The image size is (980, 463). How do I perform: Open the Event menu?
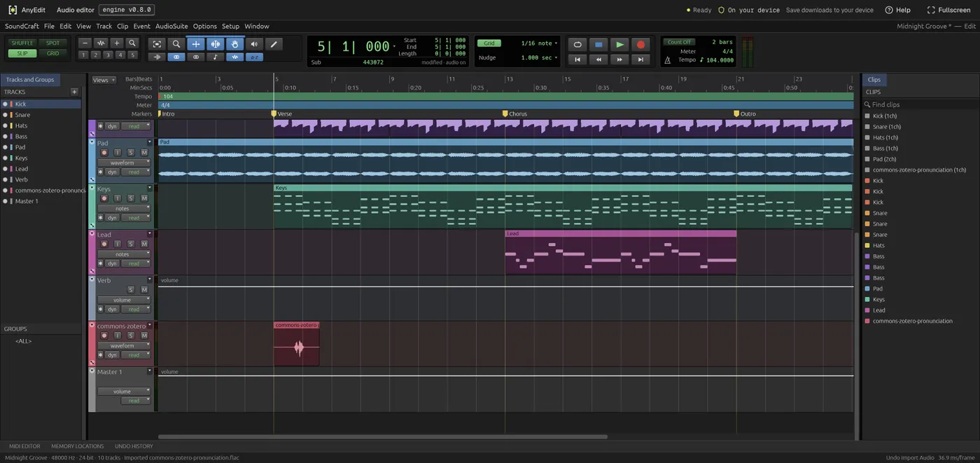[141, 26]
